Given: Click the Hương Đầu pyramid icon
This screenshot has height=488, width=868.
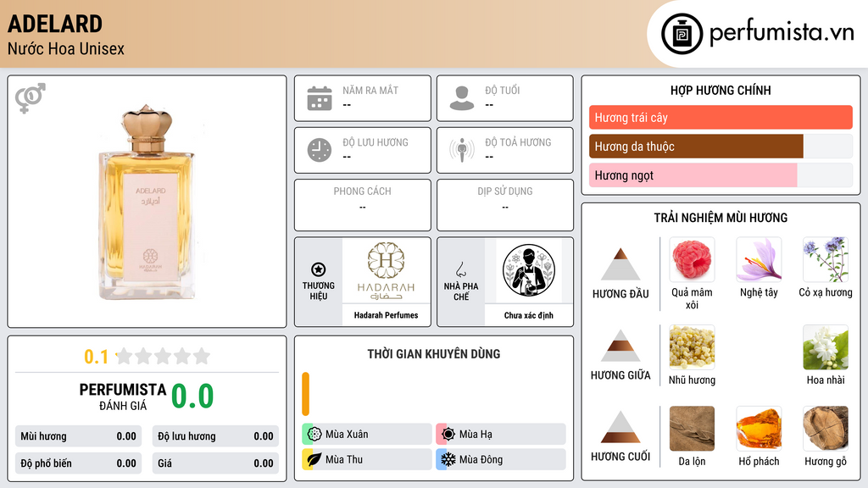Looking at the screenshot, I should coord(620,264).
